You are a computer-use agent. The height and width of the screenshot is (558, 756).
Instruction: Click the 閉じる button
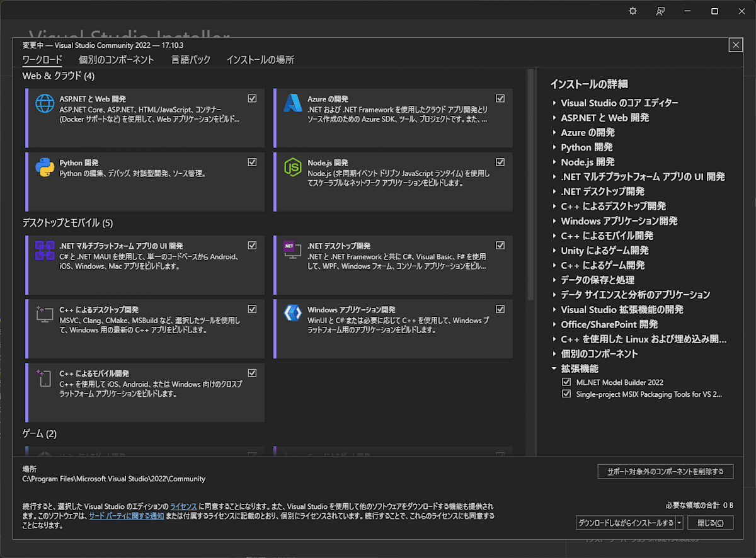pos(710,523)
